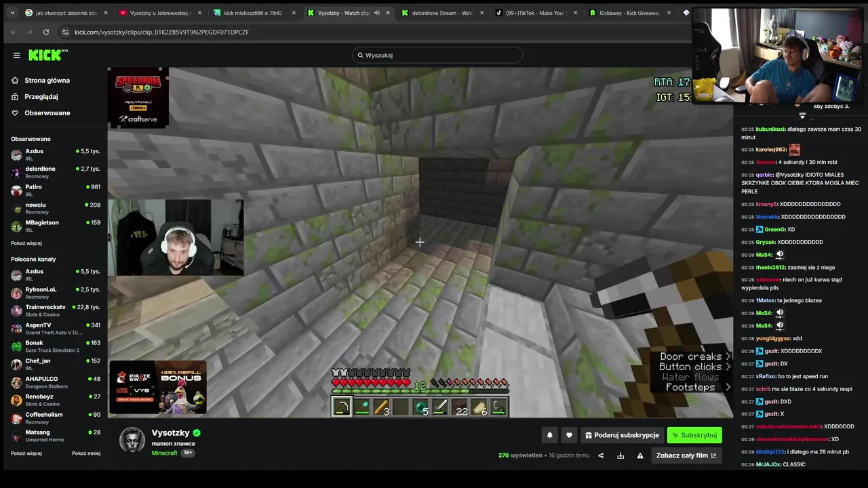The height and width of the screenshot is (488, 868).
Task: Click the clip video player
Action: [x=420, y=243]
